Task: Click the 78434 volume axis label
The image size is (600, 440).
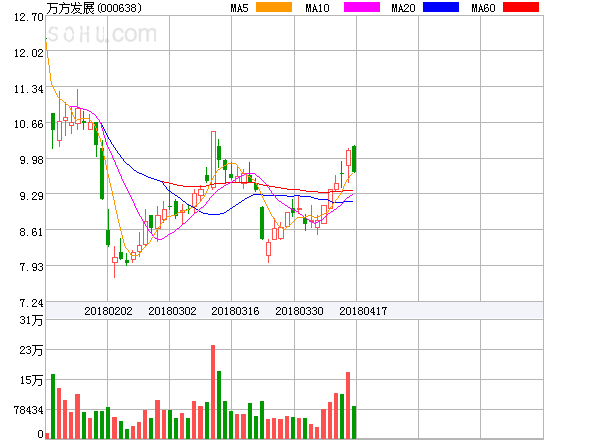Action: coord(29,410)
